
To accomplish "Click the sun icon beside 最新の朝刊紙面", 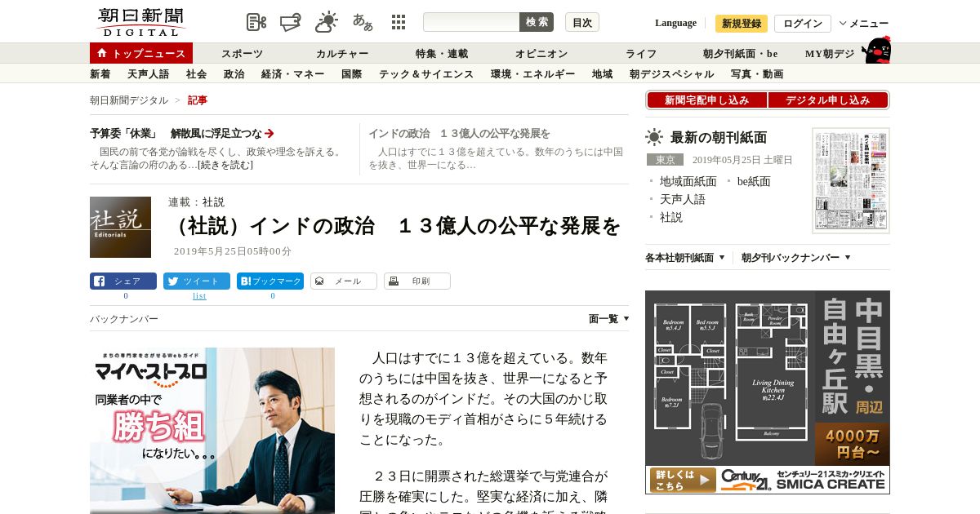I will tap(654, 137).
